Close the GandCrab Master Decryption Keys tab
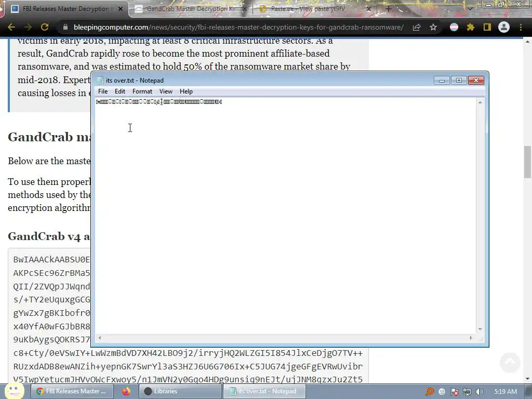This screenshot has width=532, height=399. (x=244, y=9)
